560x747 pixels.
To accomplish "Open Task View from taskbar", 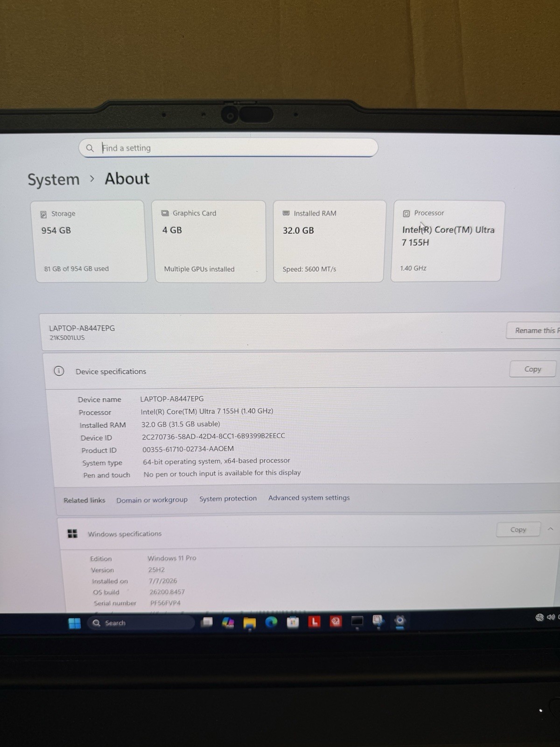I will pos(207,622).
